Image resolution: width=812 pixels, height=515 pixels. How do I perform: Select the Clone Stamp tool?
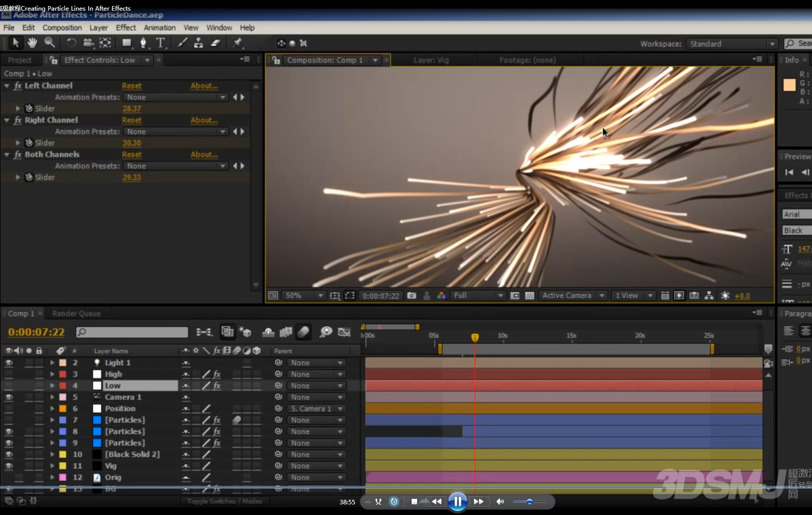click(x=199, y=43)
